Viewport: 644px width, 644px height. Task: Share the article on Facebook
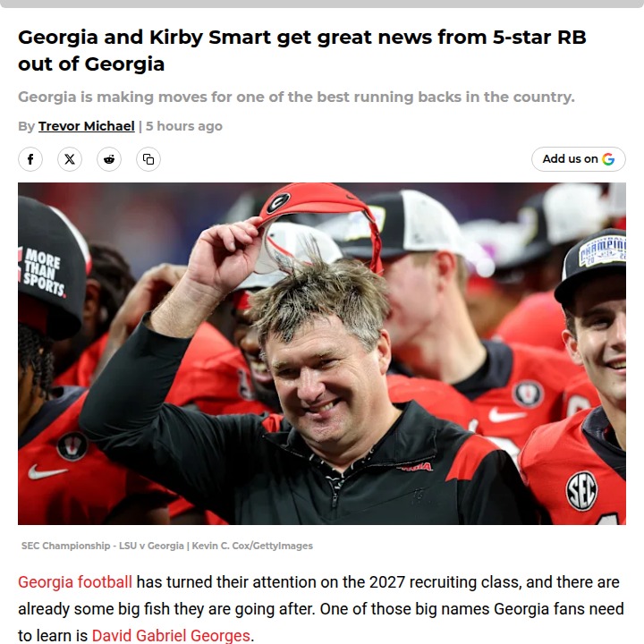tap(30, 159)
